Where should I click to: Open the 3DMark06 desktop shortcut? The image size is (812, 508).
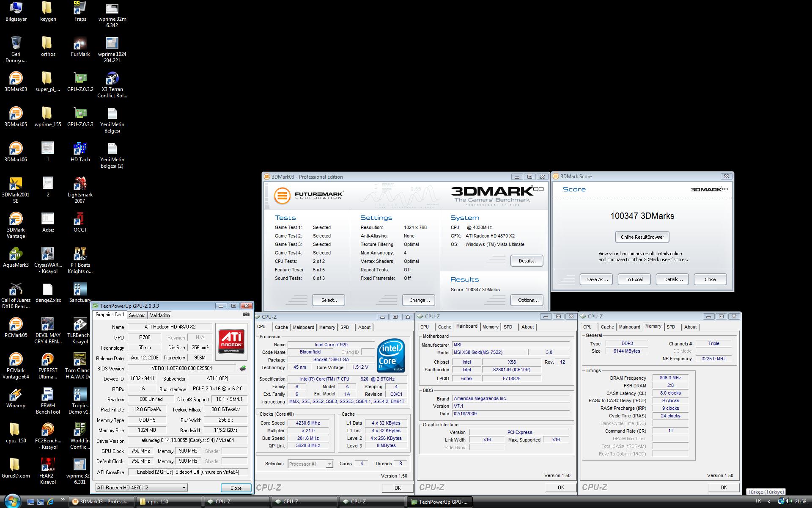point(16,152)
